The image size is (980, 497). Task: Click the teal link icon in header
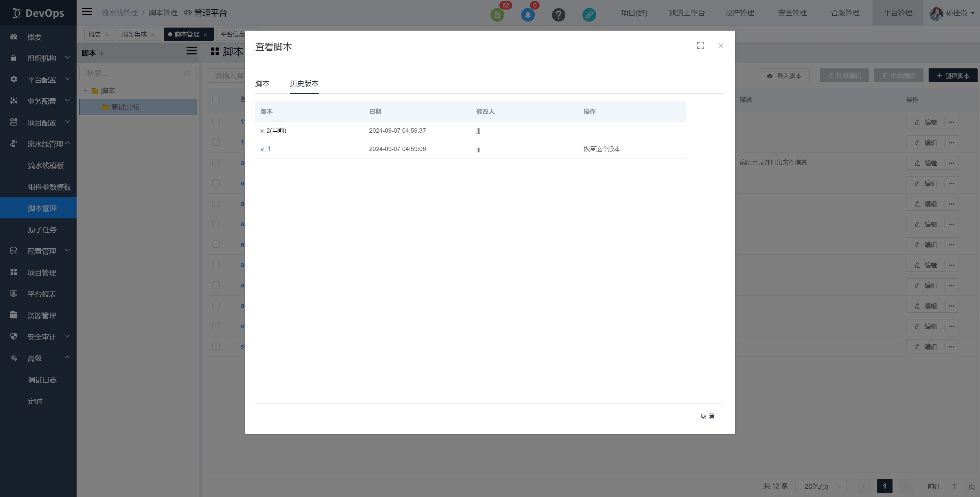pos(589,15)
